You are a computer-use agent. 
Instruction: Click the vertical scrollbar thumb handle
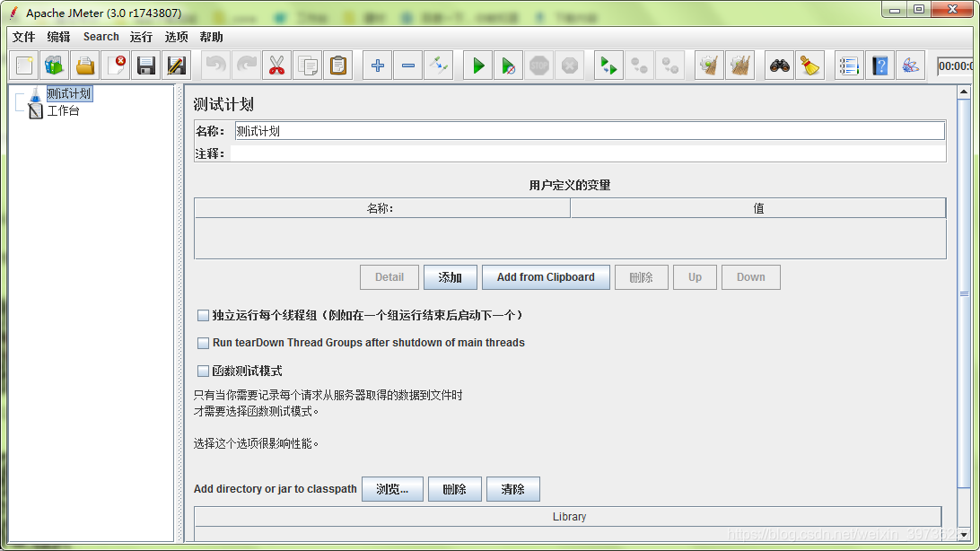(x=964, y=293)
